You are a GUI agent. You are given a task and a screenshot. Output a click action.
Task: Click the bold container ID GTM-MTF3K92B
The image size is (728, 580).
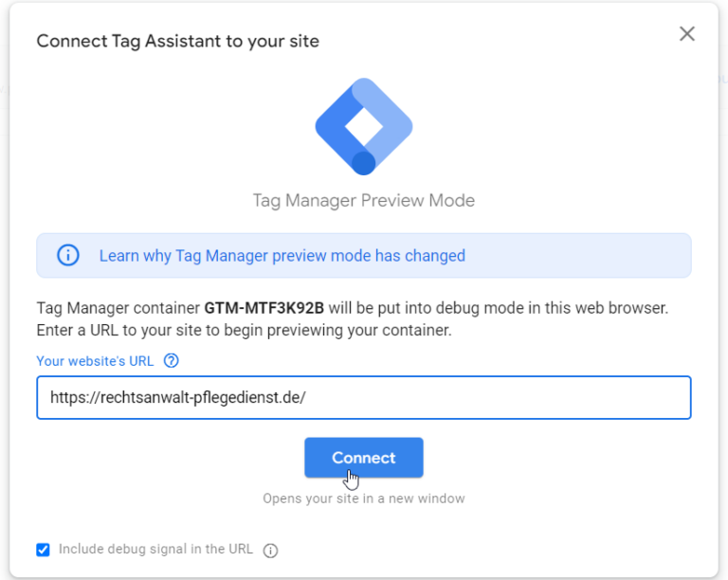[264, 309]
